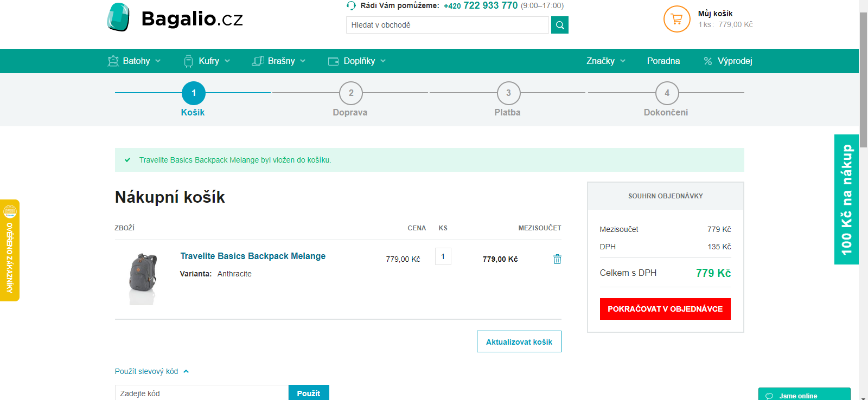Expand the Batohy menu chevron
This screenshot has height=400, width=868.
coord(158,61)
